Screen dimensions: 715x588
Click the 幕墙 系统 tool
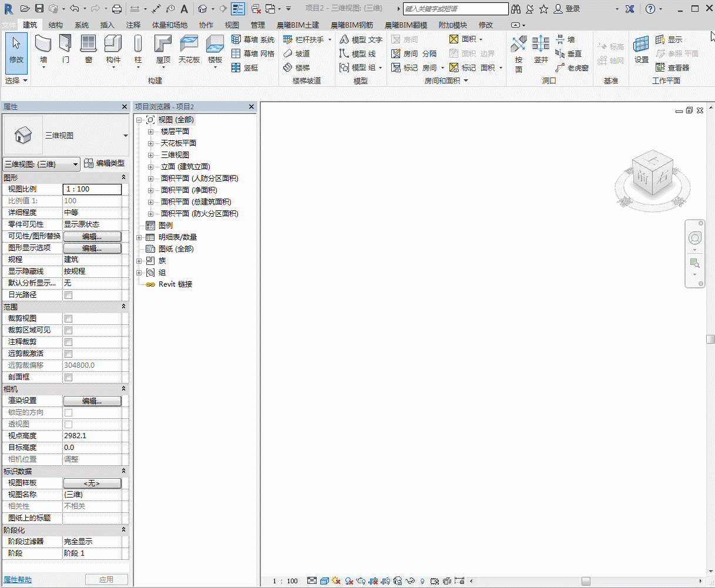tap(253, 39)
